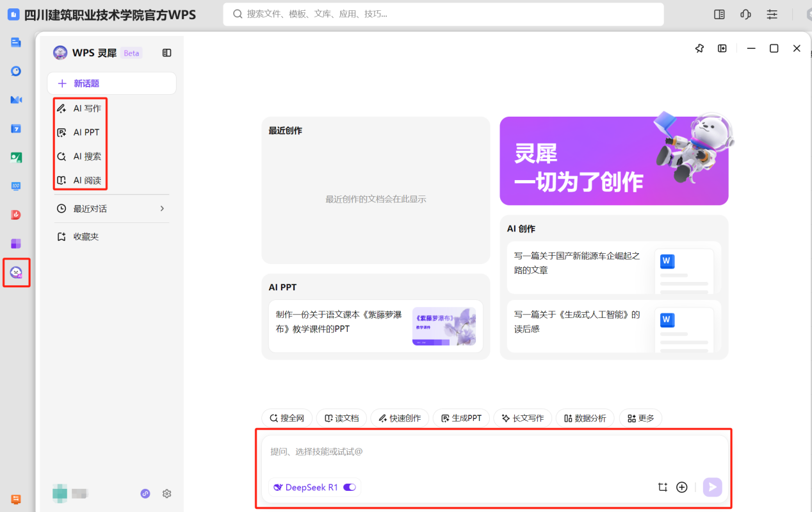Open 收藏夹 favorites entry

click(79, 236)
